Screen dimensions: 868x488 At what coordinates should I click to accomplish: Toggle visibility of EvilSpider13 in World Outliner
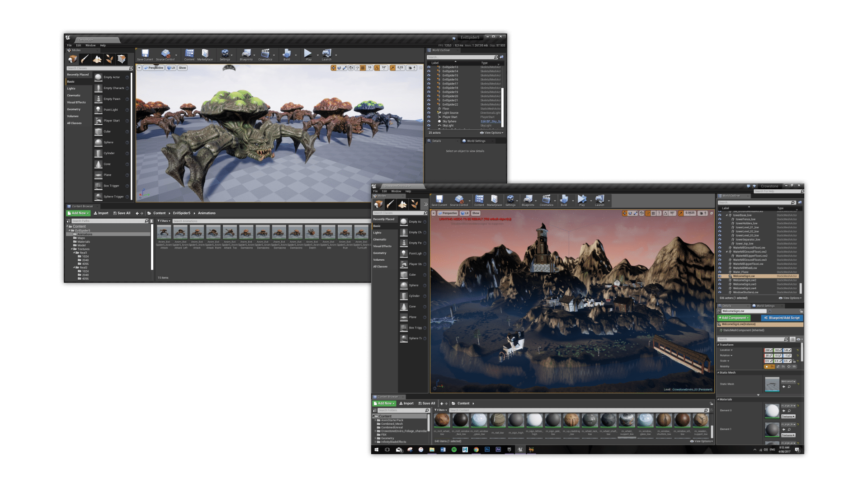(429, 67)
